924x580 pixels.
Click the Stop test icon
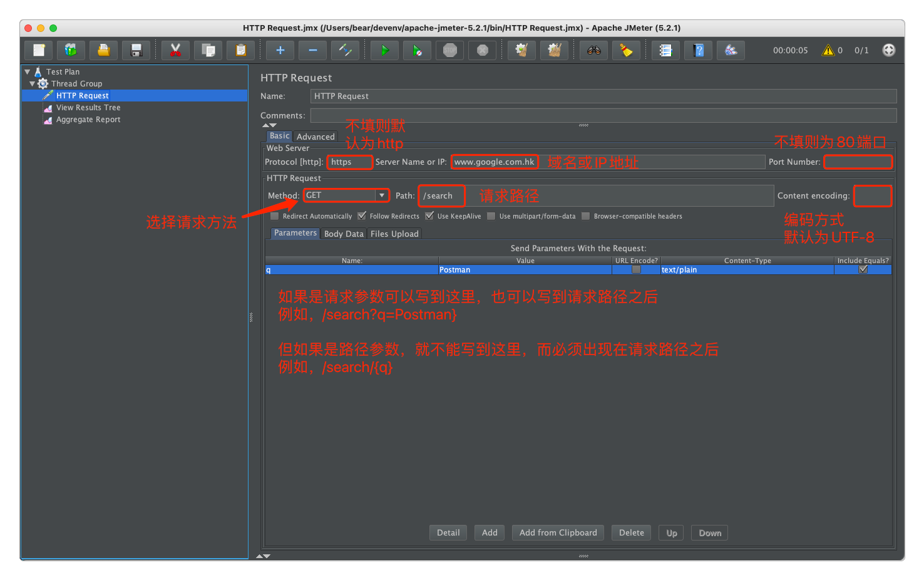point(449,50)
